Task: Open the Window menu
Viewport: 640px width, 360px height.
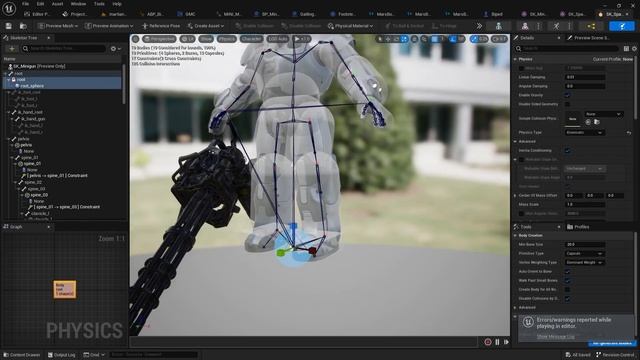Action: click(x=78, y=4)
